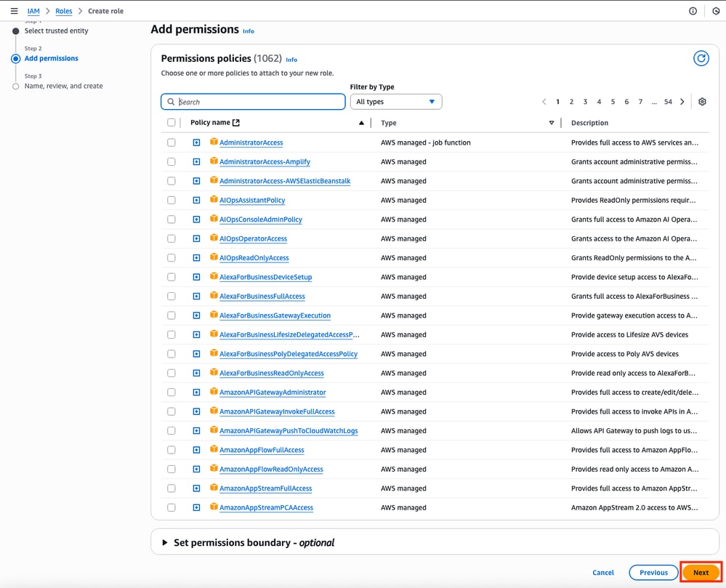Screen dimensions: 726x588
Task: Go to next page of policies
Action: tap(682, 102)
